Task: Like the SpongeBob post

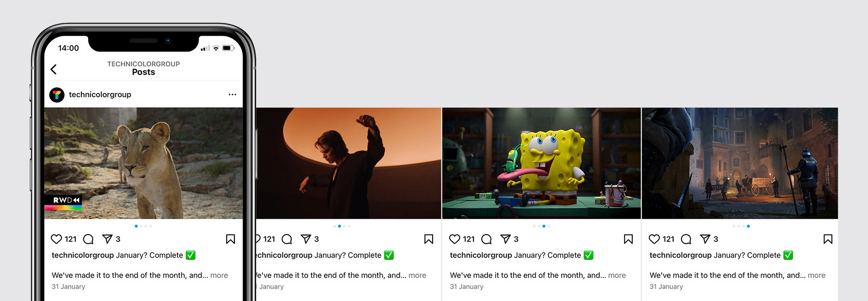Action: coord(455,239)
